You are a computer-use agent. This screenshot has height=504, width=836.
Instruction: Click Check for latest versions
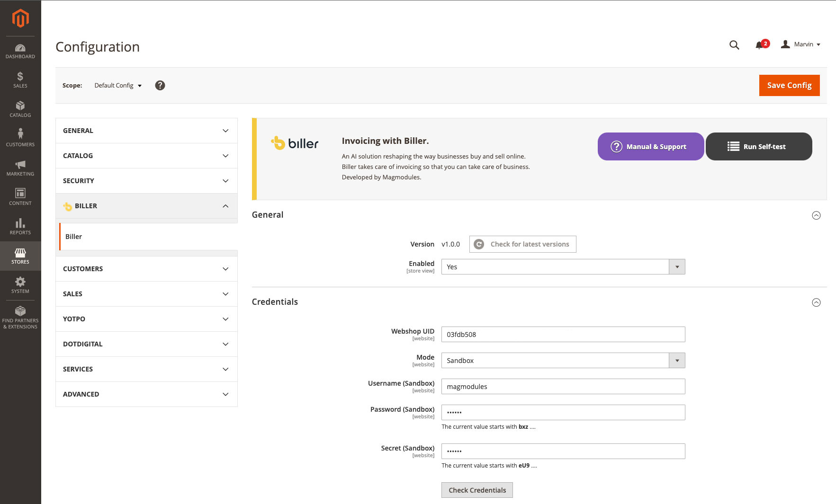click(x=523, y=244)
